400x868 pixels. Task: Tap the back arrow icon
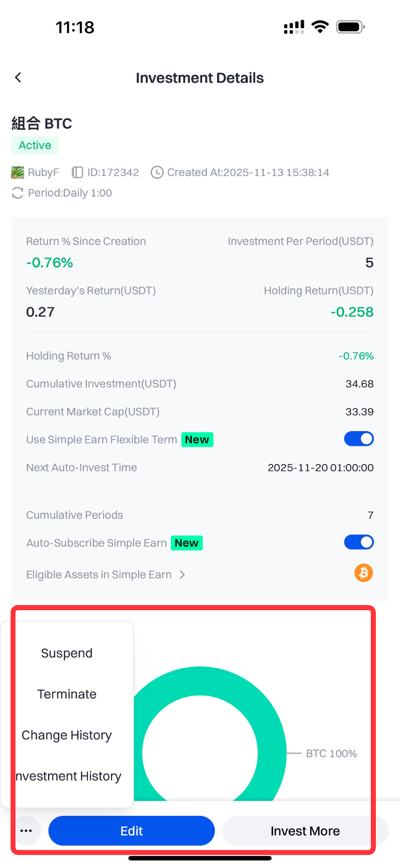tap(18, 78)
